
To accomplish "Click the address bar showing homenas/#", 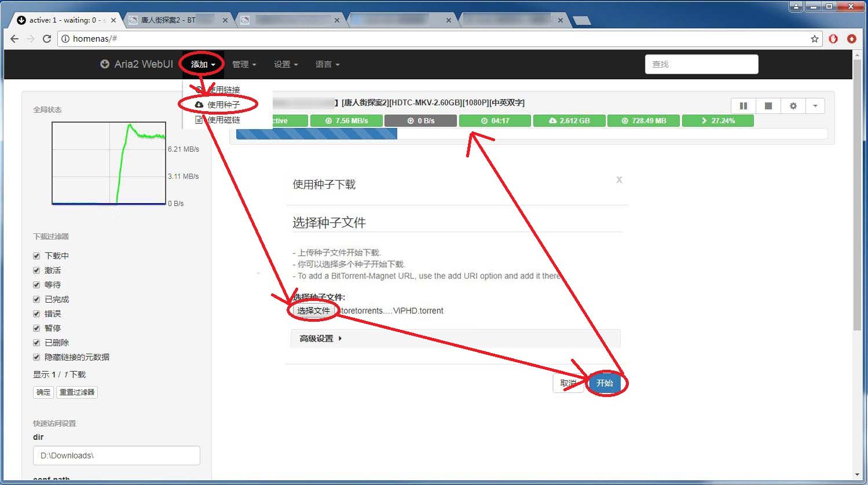I will [x=440, y=39].
